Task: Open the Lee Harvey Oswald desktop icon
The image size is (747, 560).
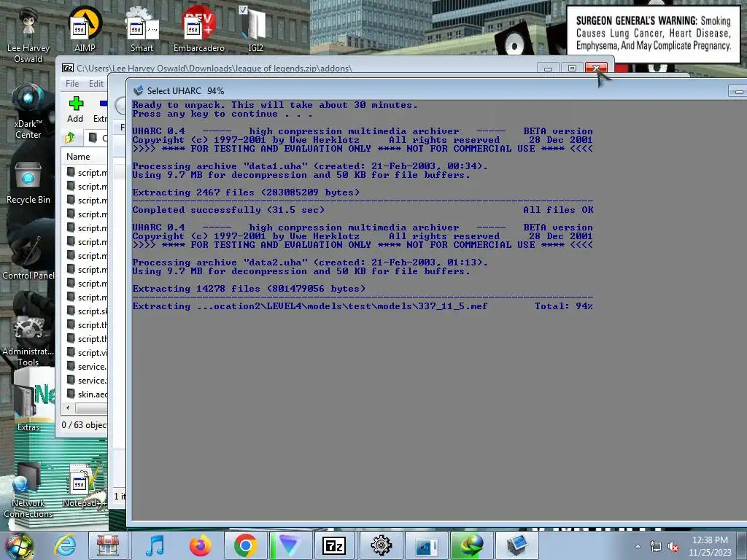Action: click(28, 36)
